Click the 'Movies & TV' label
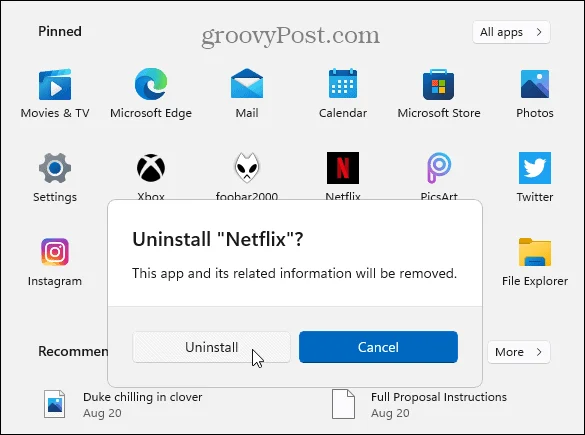585x435 pixels. coord(55,113)
